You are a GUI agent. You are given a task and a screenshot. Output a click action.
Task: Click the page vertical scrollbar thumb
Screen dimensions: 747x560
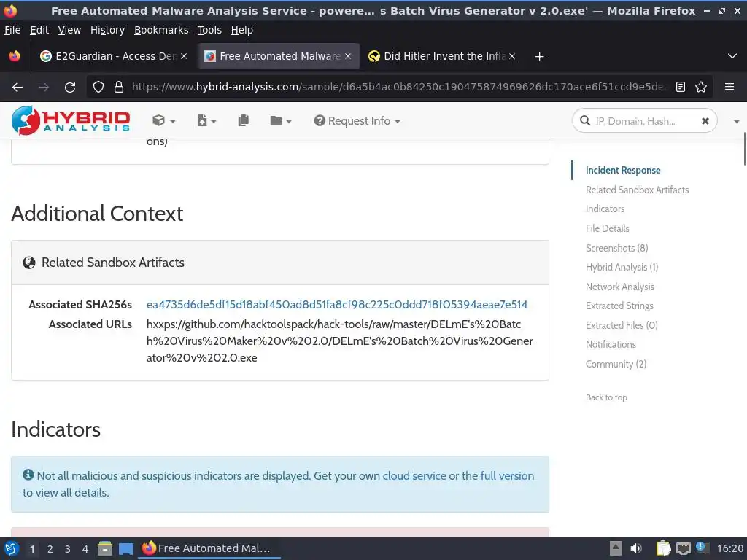[x=745, y=149]
